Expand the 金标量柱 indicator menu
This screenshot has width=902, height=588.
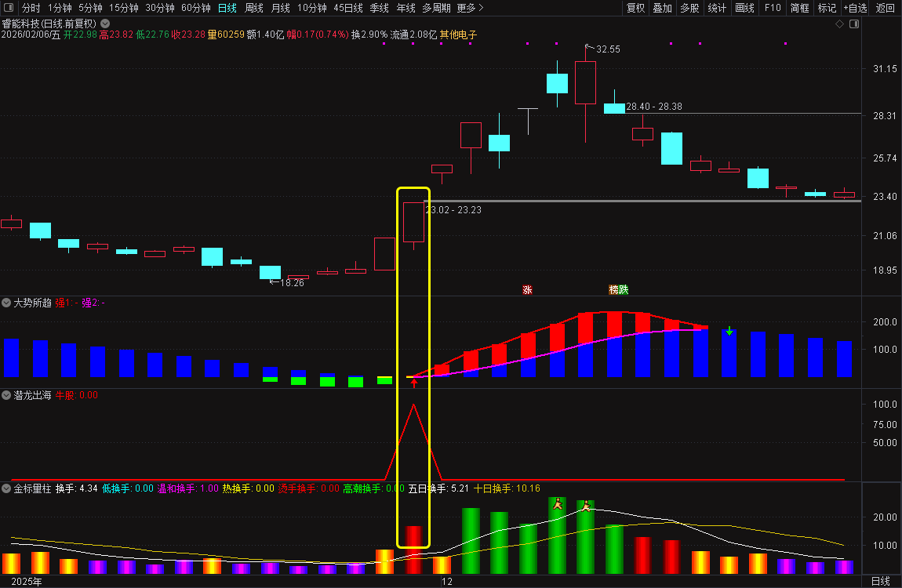pyautogui.click(x=6, y=488)
